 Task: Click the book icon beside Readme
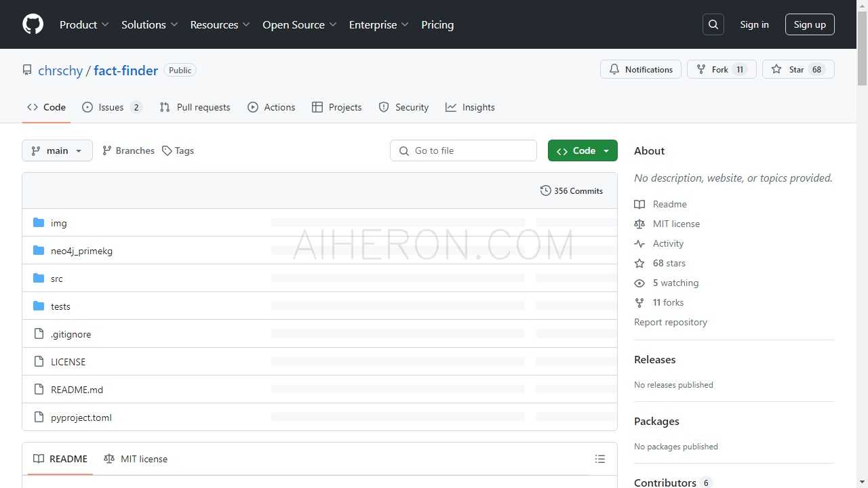[639, 204]
